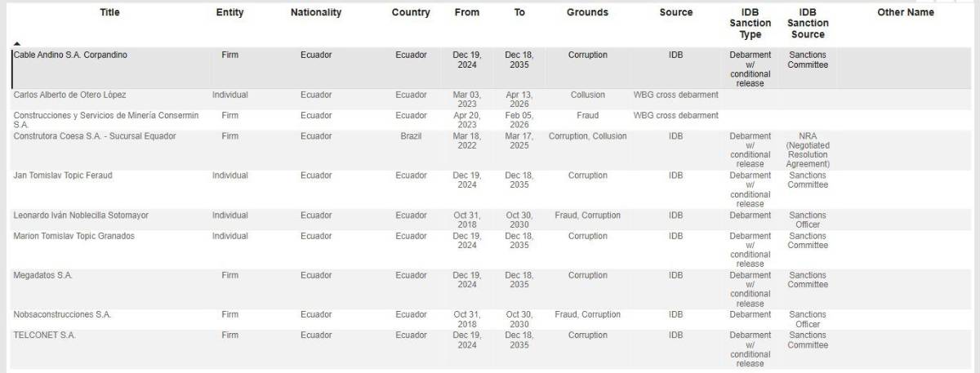The width and height of the screenshot is (980, 373).
Task: Click Leonardo Iván Noblecilla Sotomayor title
Action: coord(80,215)
